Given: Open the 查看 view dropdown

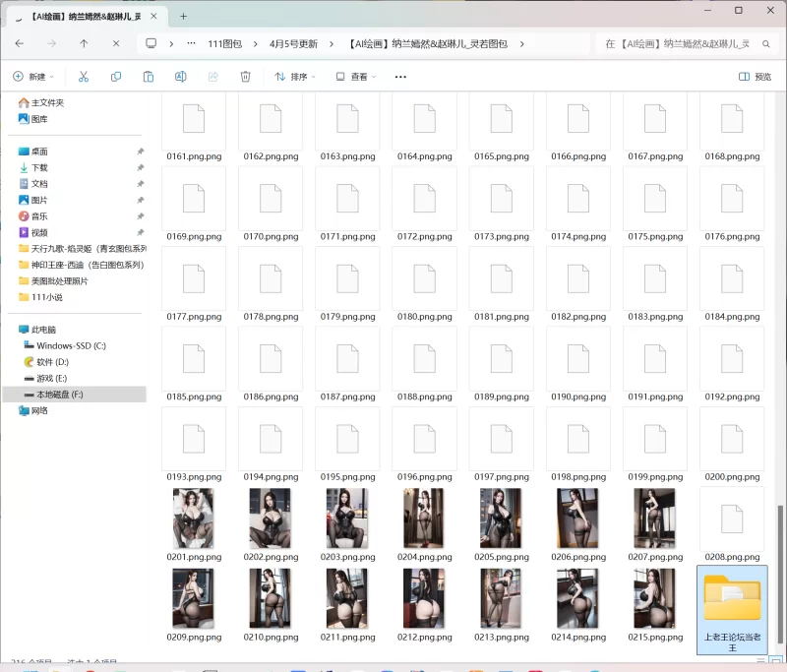Looking at the screenshot, I should tap(356, 77).
